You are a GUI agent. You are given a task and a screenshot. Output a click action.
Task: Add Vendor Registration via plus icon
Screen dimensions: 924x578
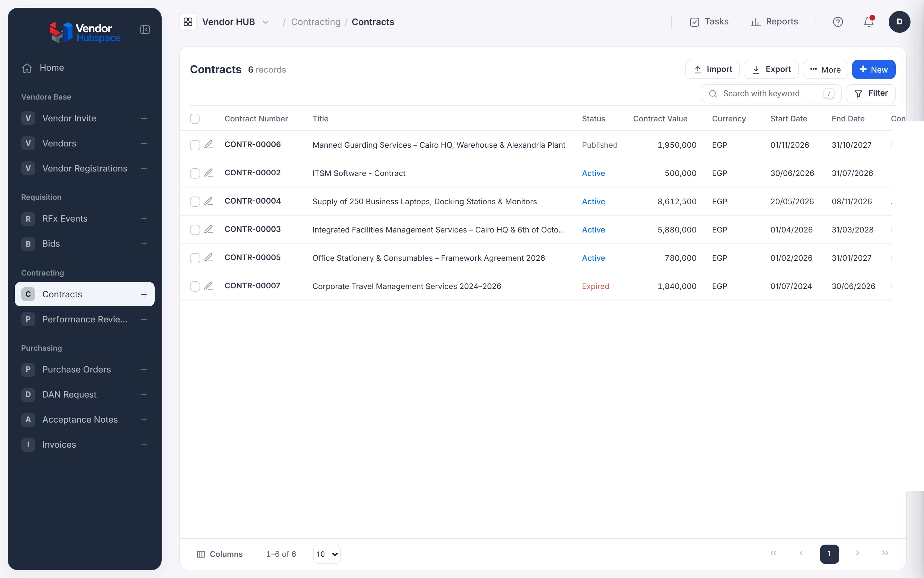pyautogui.click(x=144, y=169)
